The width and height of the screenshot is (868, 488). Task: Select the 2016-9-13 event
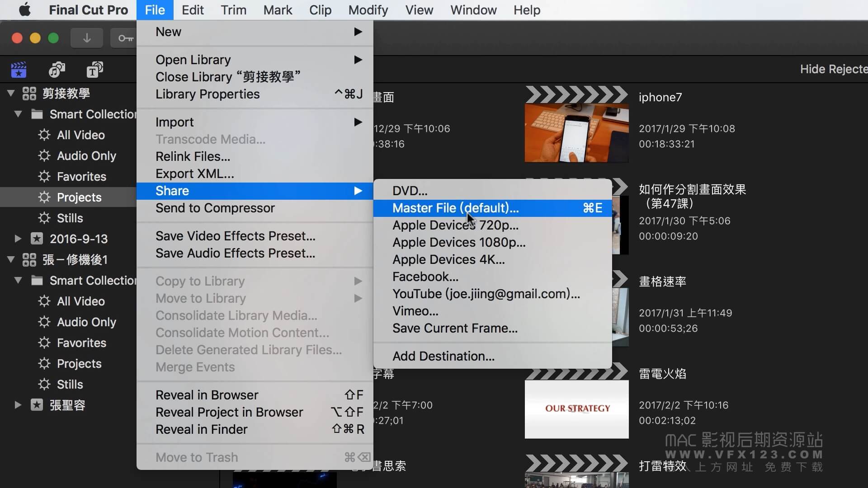[x=79, y=239]
